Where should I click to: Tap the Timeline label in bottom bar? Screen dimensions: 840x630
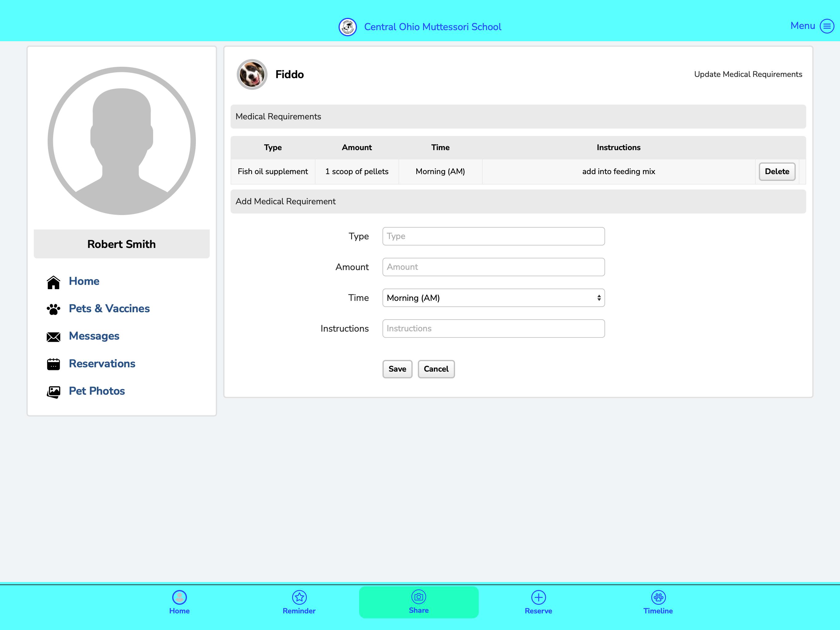[x=658, y=611]
